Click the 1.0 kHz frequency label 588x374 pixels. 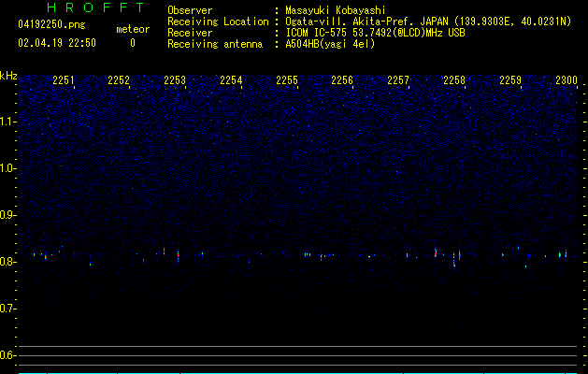(x=8, y=168)
